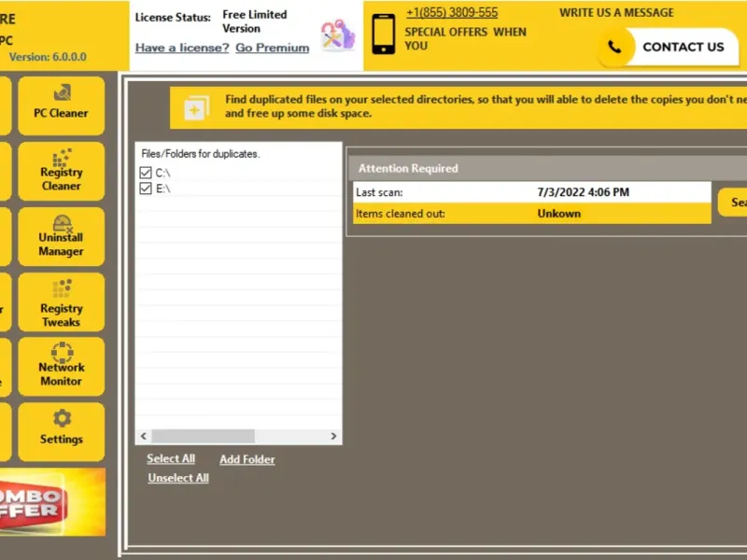
Task: Open the Uninstall Manager tool
Action: (61, 236)
